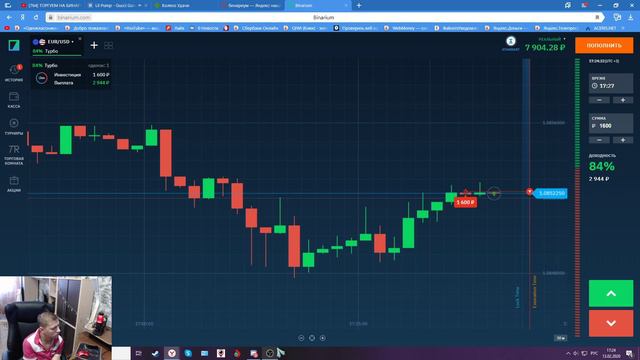640x360 pixels.
Task: Open a new browser tab
Action: click(359, 5)
